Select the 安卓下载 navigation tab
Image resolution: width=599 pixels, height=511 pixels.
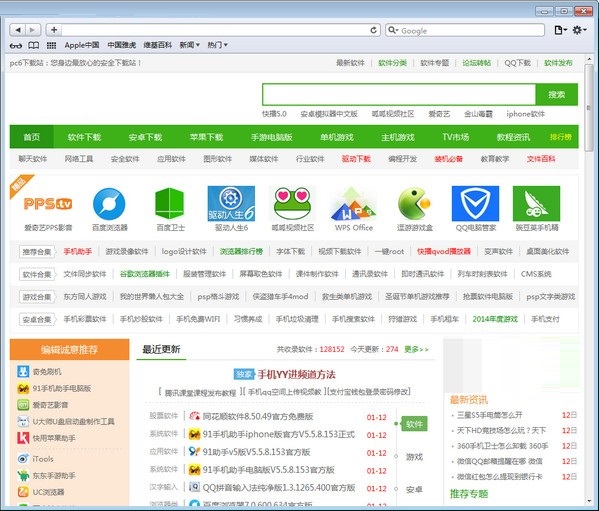[x=145, y=137]
